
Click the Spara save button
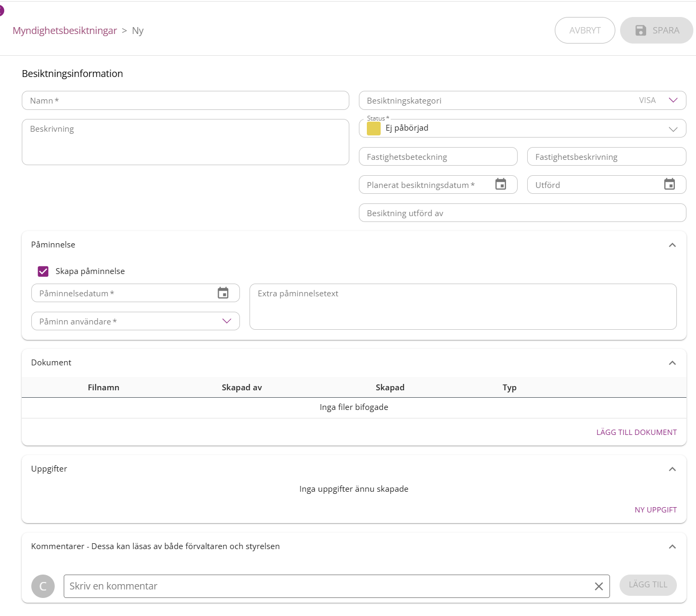657,30
